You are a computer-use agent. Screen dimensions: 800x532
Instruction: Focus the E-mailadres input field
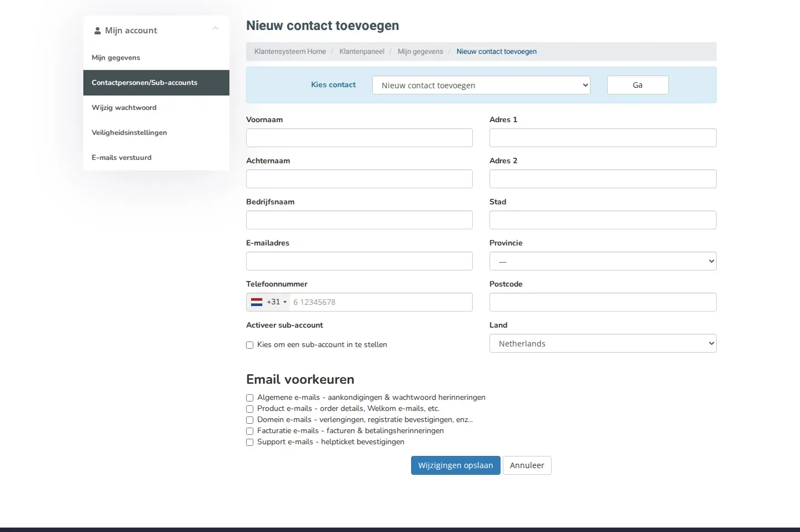359,261
